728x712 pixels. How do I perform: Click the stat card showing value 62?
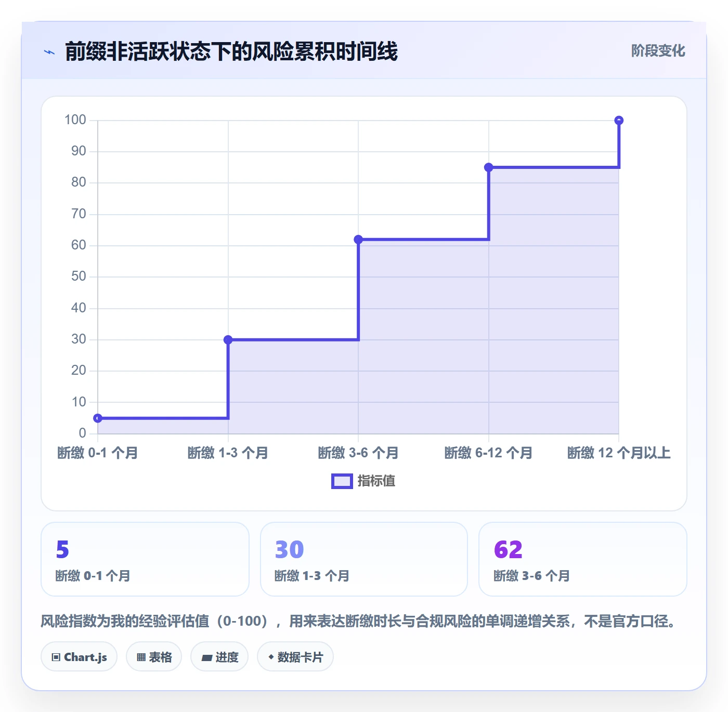(x=582, y=559)
